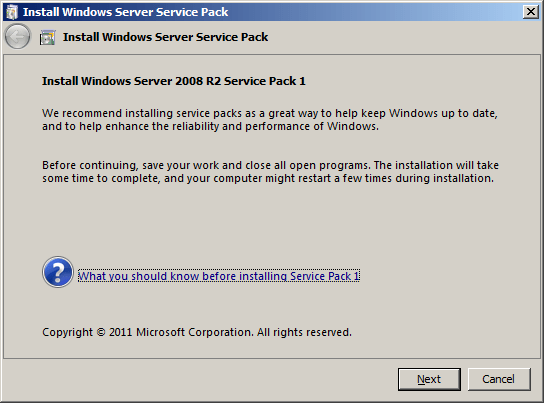This screenshot has height=403, width=544.
Task: Click the second line 'and to help enhance the reliability'
Action: coord(210,126)
